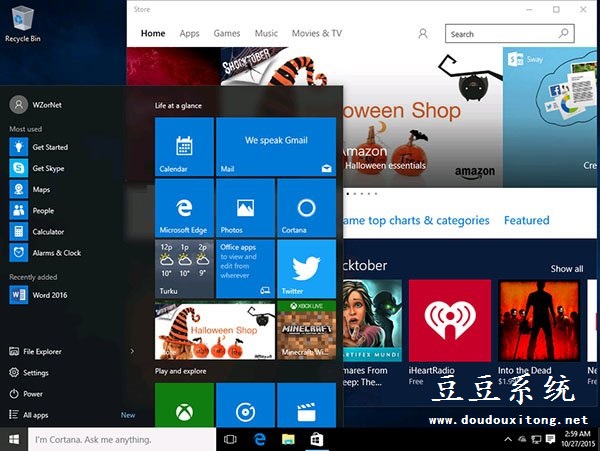Open the Sway banner in Store
The image size is (600, 451).
click(549, 117)
